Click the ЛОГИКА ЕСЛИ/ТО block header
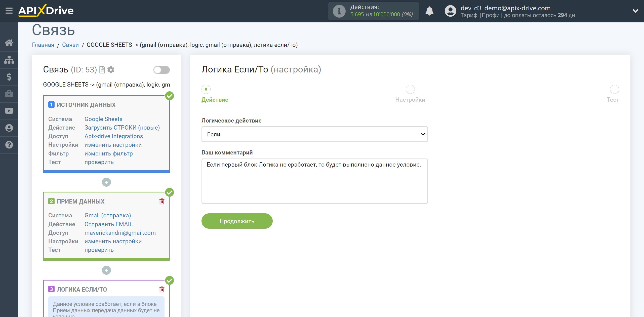Viewport: 644px width, 317px height. [x=82, y=290]
